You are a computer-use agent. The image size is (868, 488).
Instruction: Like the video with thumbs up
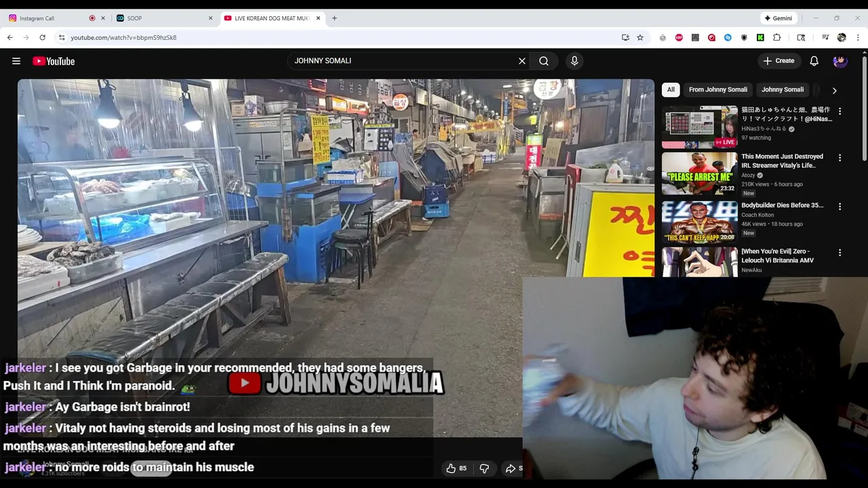tap(456, 468)
